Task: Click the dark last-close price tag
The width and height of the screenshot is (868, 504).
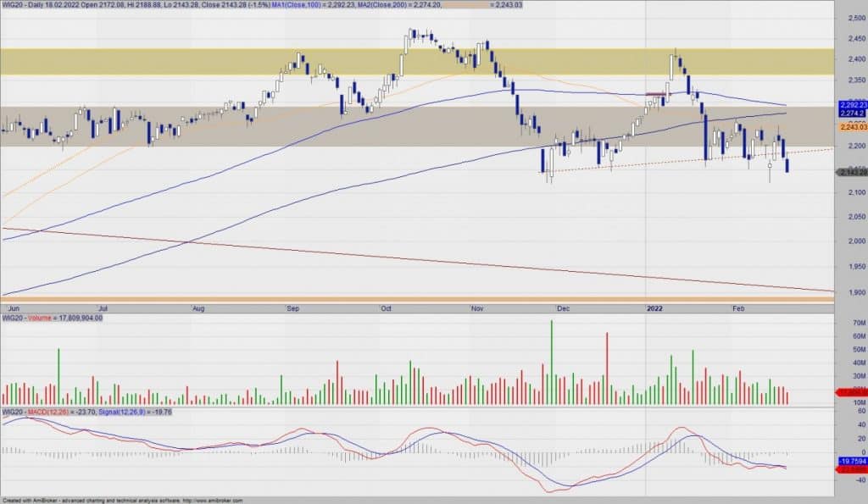Action: (x=851, y=173)
